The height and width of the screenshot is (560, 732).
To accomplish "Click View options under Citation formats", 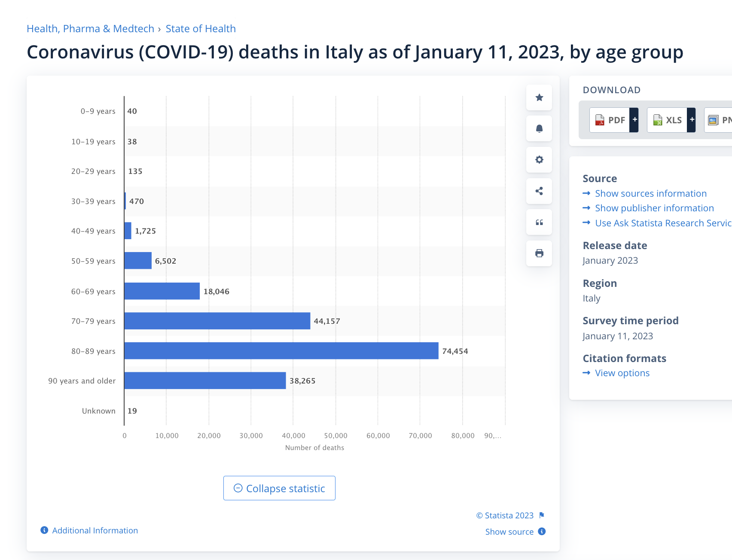I will (622, 373).
